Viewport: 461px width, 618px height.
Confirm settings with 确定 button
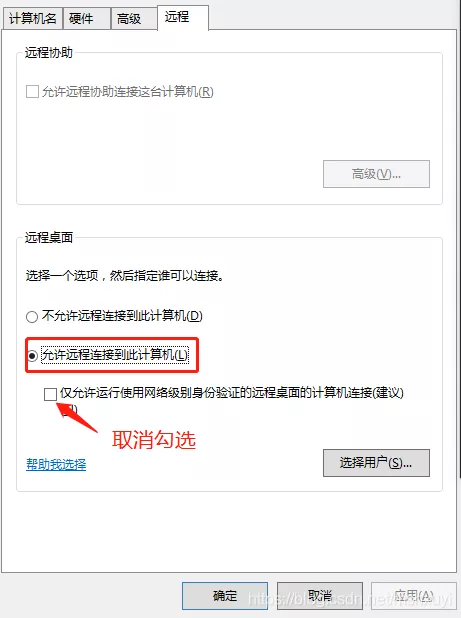pos(225,596)
